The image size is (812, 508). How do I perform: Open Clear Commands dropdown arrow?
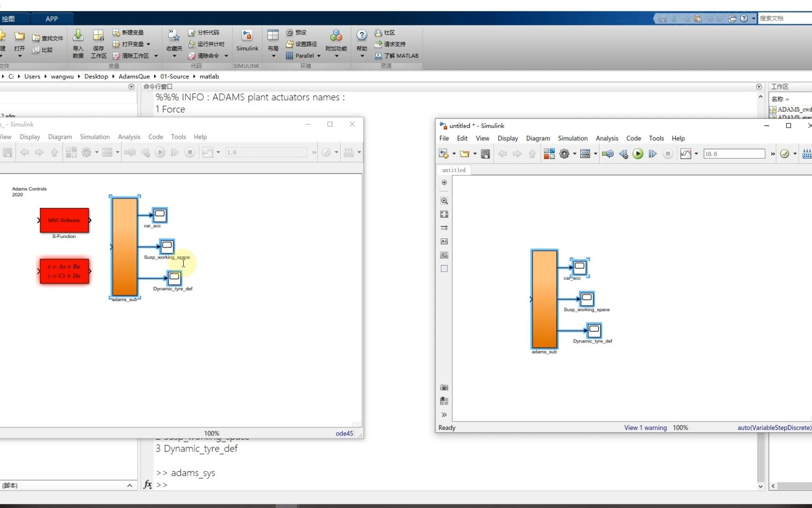(x=226, y=56)
